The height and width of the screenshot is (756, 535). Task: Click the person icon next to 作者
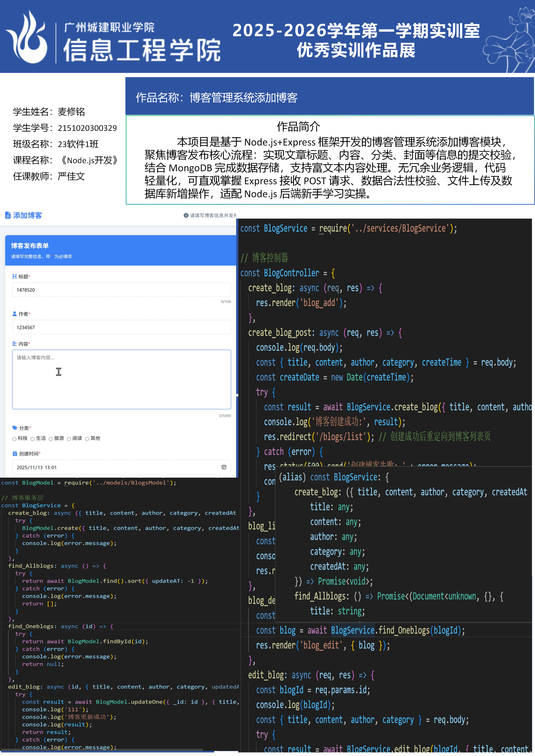tap(14, 314)
